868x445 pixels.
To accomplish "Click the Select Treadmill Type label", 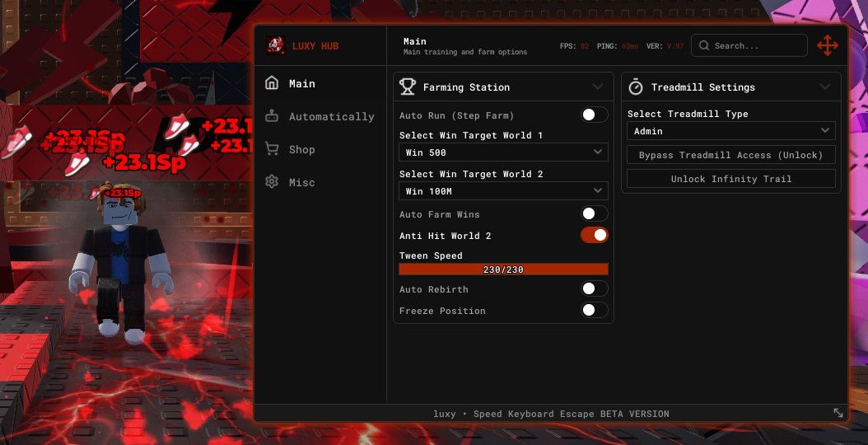I will pyautogui.click(x=688, y=115).
